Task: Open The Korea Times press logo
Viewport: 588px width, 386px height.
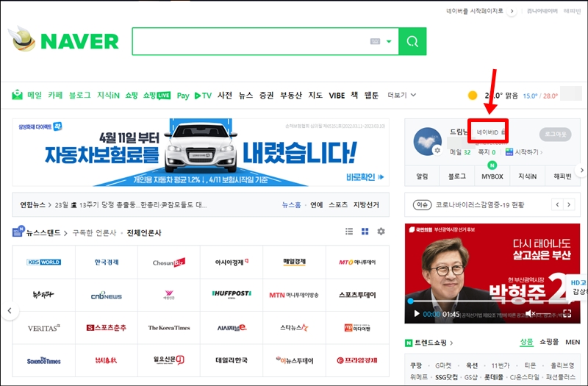Action: pyautogui.click(x=169, y=328)
